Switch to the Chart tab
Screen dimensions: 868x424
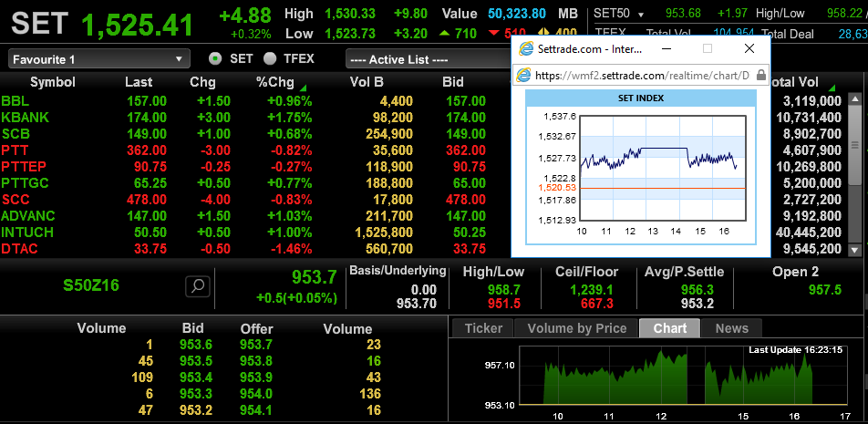[x=670, y=328]
